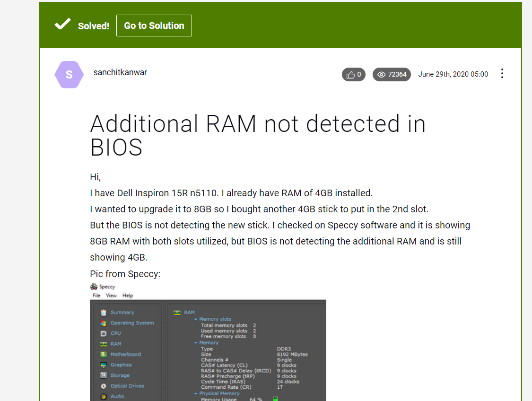Click the 8192 MBytes size value
The height and width of the screenshot is (401, 532).
pyautogui.click(x=292, y=354)
